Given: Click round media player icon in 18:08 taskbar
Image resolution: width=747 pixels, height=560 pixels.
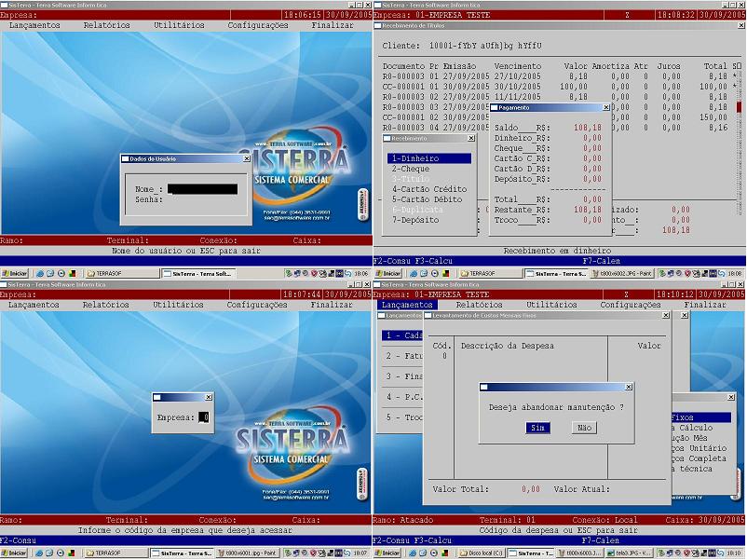Looking at the screenshot, I should click(x=434, y=274).
